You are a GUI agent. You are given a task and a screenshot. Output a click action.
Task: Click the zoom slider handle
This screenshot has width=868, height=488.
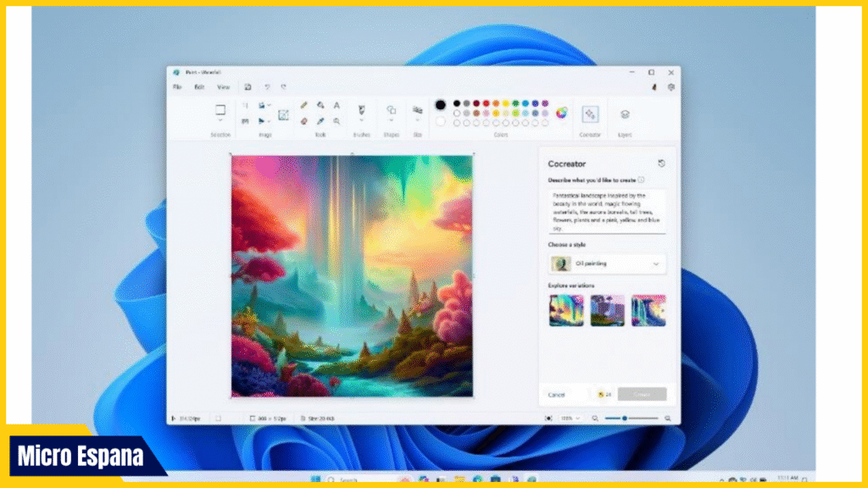[625, 419]
